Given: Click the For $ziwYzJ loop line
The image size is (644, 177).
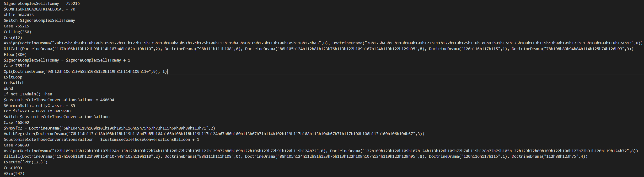Looking at the screenshot, I should 37,111.
